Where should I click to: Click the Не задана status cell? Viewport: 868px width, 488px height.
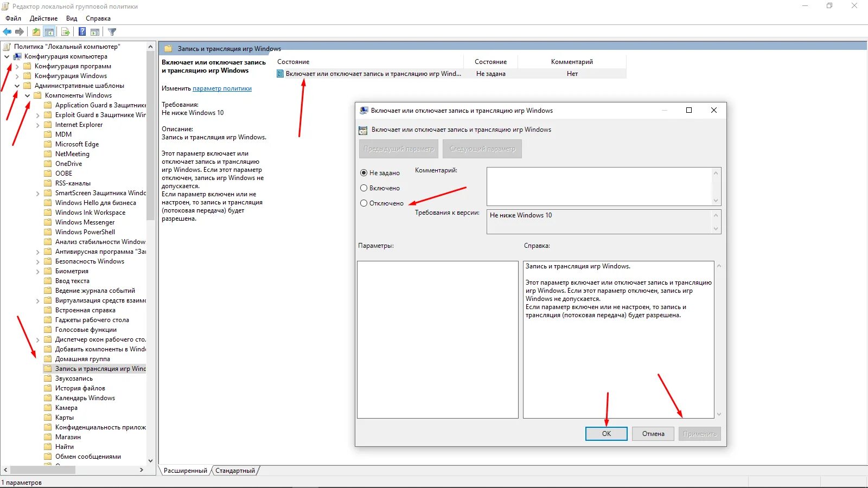pyautogui.click(x=490, y=74)
